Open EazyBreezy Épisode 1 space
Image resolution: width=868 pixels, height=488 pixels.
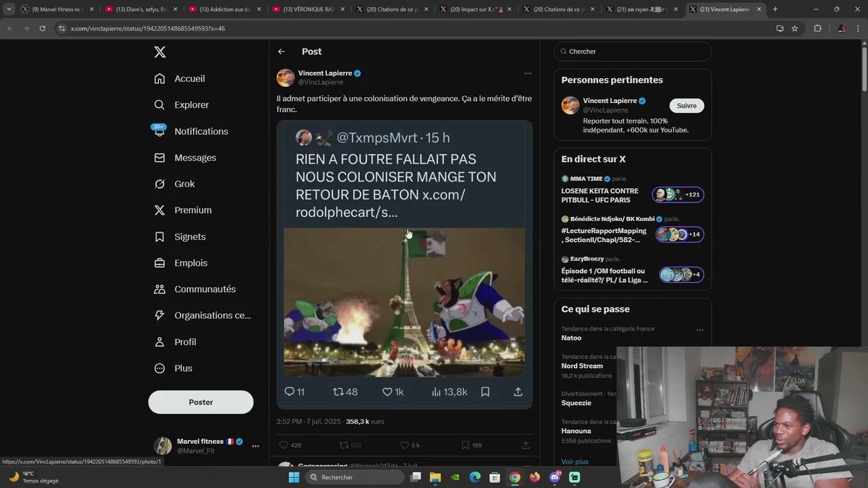632,271
